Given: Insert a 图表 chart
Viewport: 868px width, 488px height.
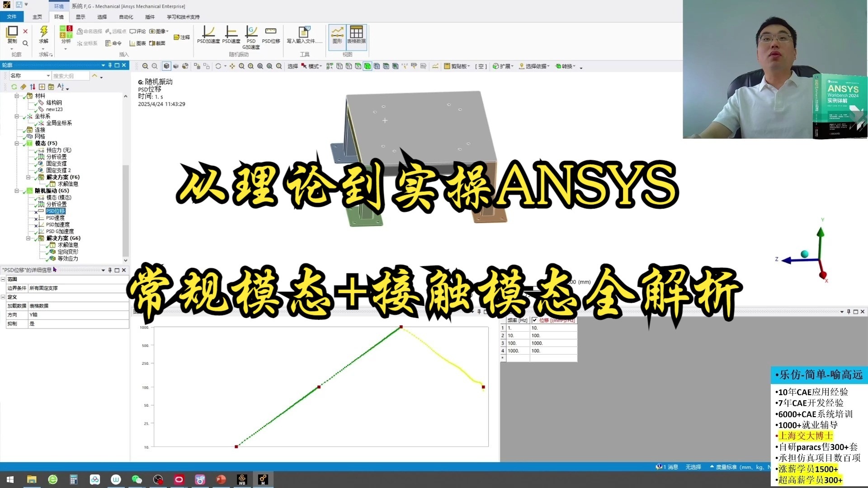Looking at the screenshot, I should click(x=137, y=43).
